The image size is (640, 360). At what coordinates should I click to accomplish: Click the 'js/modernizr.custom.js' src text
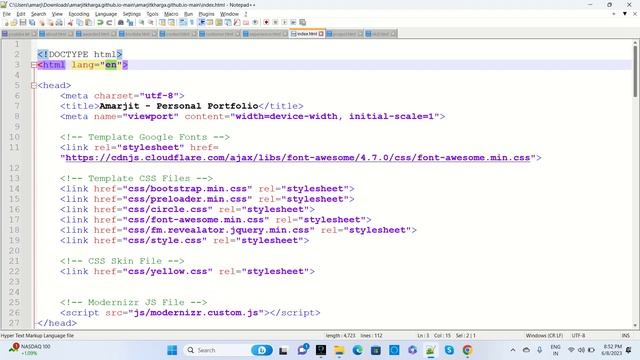[196, 313]
